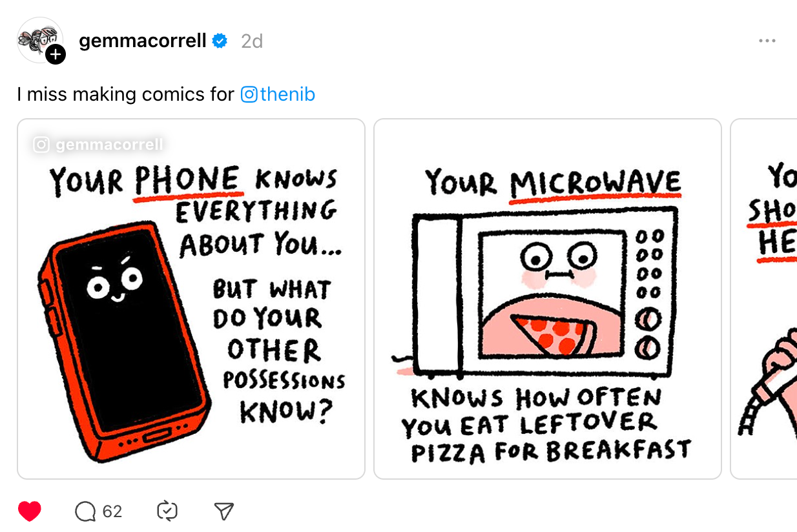This screenshot has width=797, height=532.
Task: Open the gemmacorrell profile avatar
Action: coord(39,39)
